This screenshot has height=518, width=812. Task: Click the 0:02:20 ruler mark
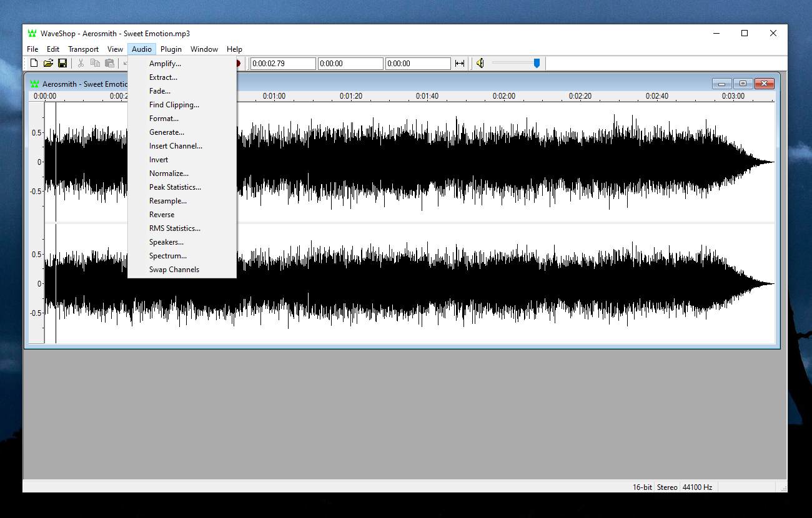coord(580,96)
